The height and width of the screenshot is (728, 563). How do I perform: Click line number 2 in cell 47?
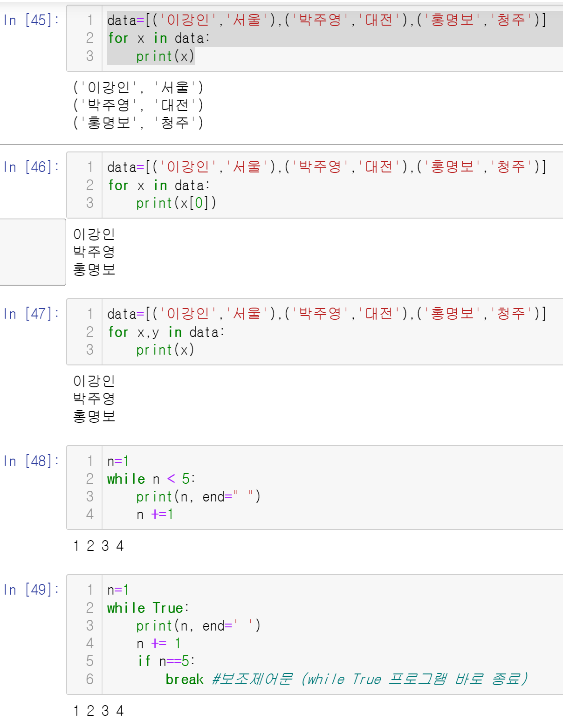pyautogui.click(x=90, y=332)
